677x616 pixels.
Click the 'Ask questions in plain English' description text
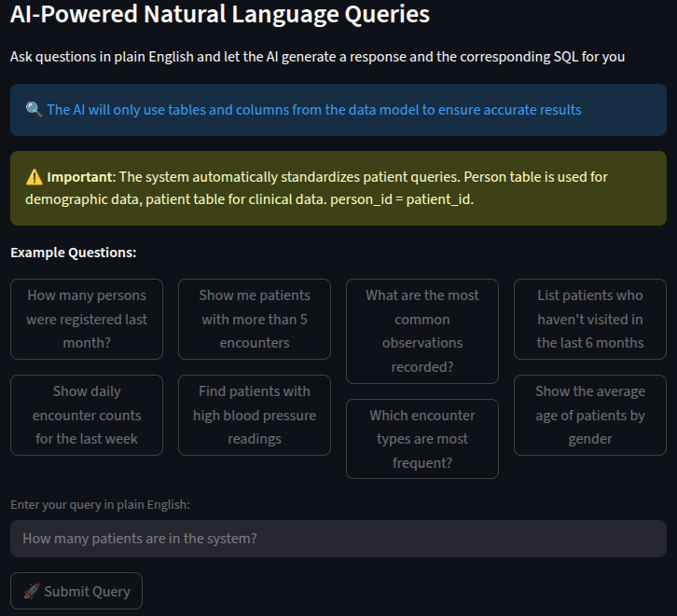[317, 57]
